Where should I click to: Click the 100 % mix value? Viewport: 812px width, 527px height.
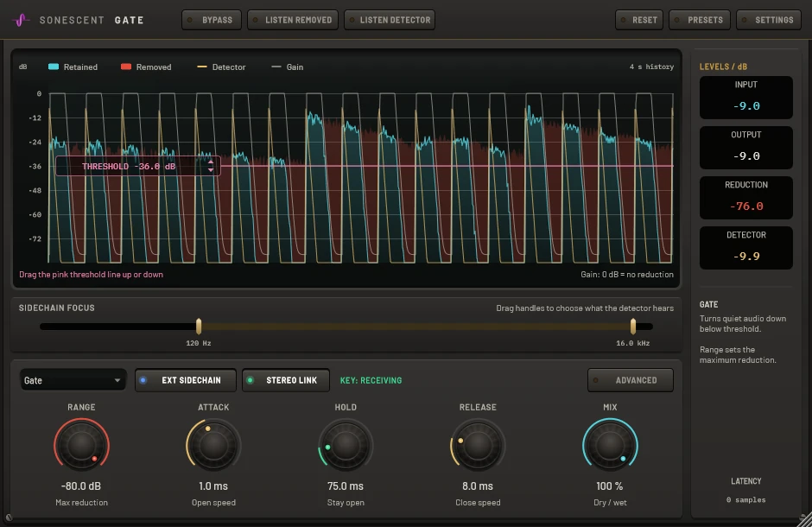(x=610, y=486)
